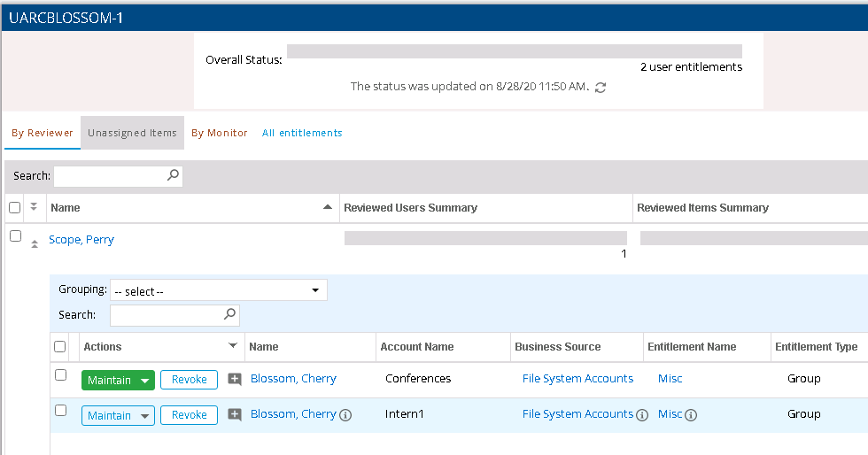
Task: Click the Overall Status progress bar
Action: [x=514, y=51]
